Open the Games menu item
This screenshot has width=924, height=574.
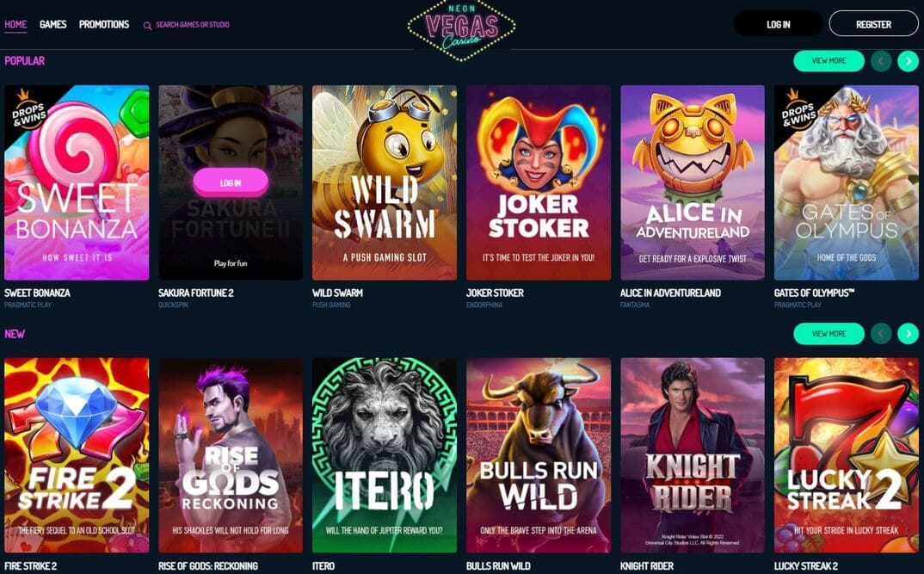pos(53,24)
